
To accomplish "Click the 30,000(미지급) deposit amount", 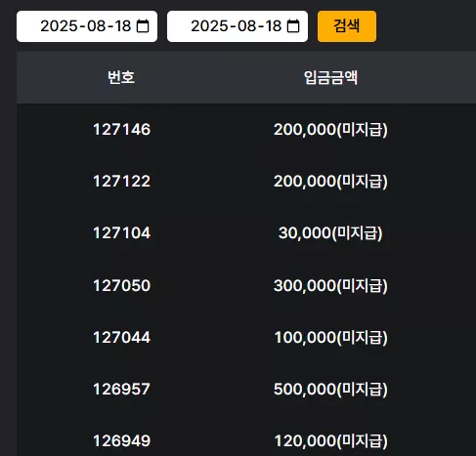I will click(330, 233).
